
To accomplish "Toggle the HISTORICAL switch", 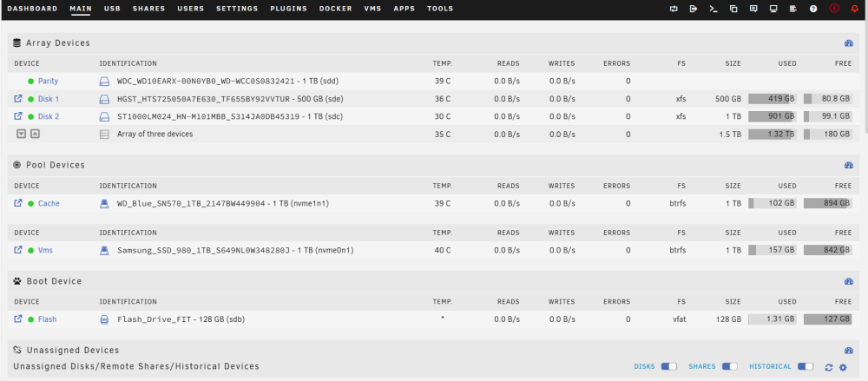I will (x=806, y=366).
